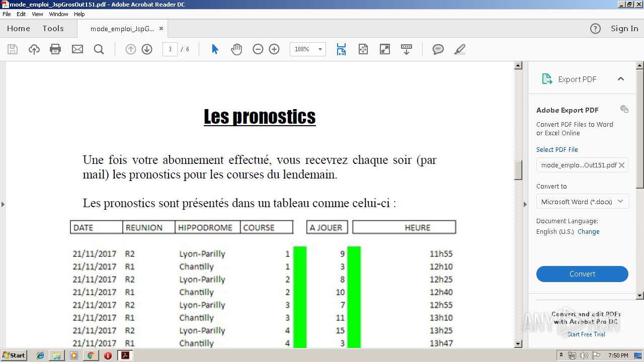
Task: Close the mode_emploi_JspG... document tab
Action: [x=161, y=29]
